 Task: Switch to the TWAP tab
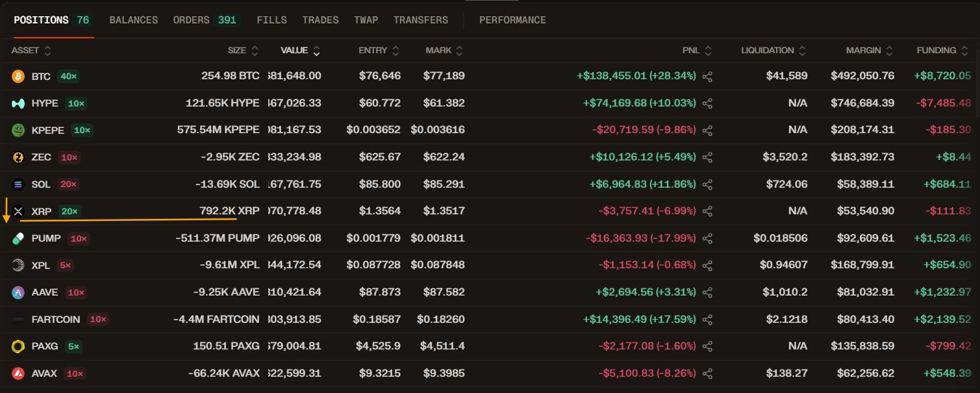tap(366, 20)
